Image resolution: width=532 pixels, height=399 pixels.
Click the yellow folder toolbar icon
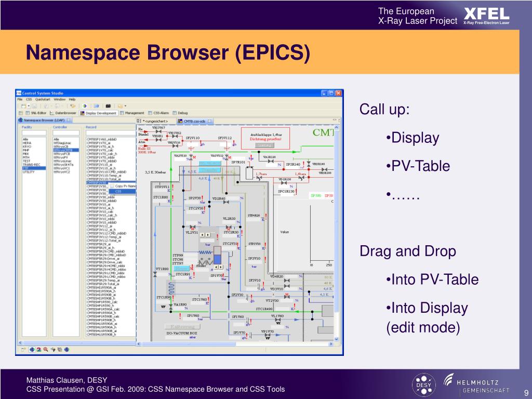tap(120, 106)
